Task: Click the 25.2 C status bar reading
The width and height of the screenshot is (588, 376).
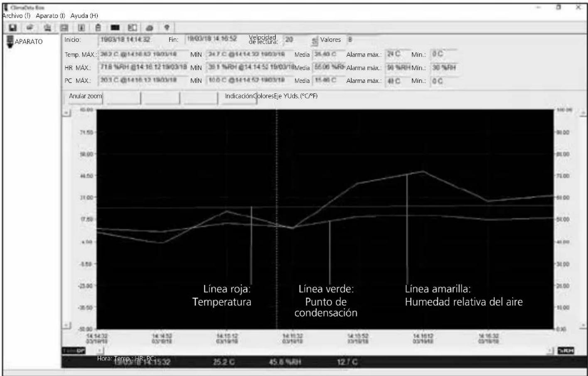Action: click(x=224, y=362)
